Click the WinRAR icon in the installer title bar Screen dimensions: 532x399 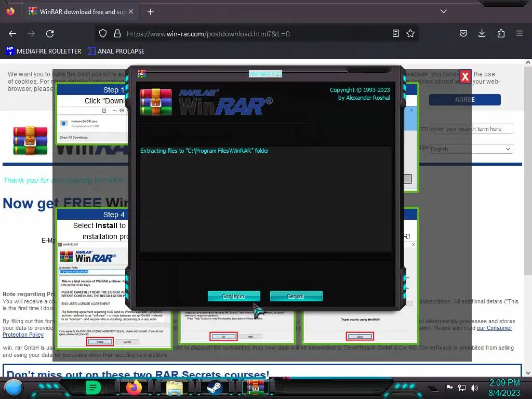[x=142, y=74]
